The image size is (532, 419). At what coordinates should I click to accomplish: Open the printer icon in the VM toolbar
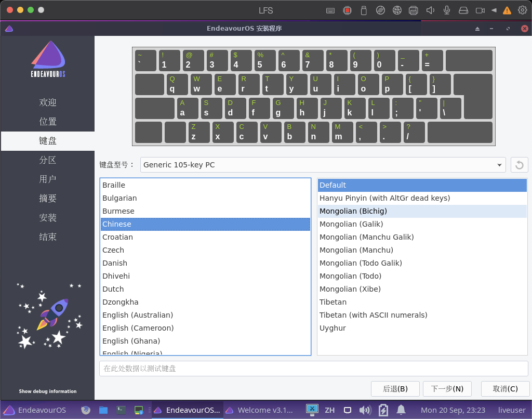pyautogui.click(x=413, y=10)
